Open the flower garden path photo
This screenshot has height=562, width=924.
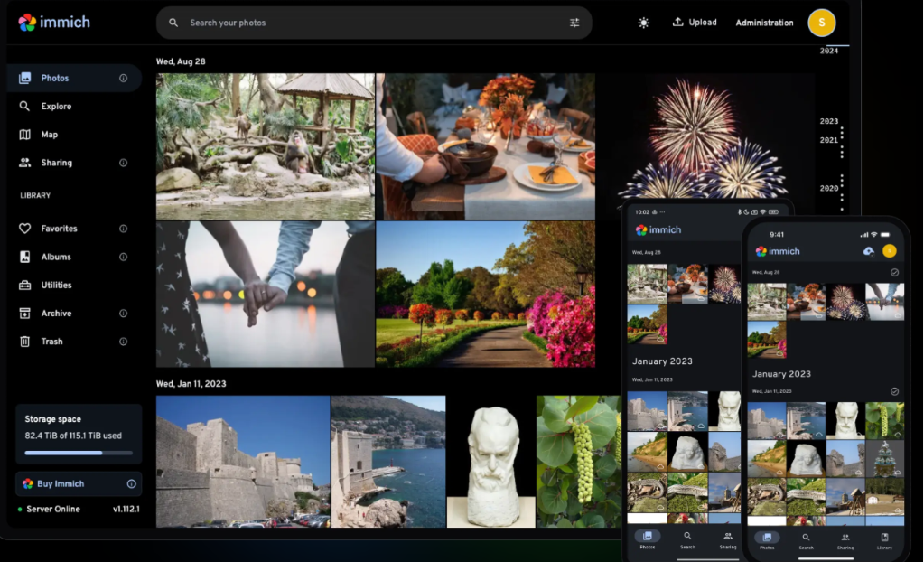pos(486,295)
